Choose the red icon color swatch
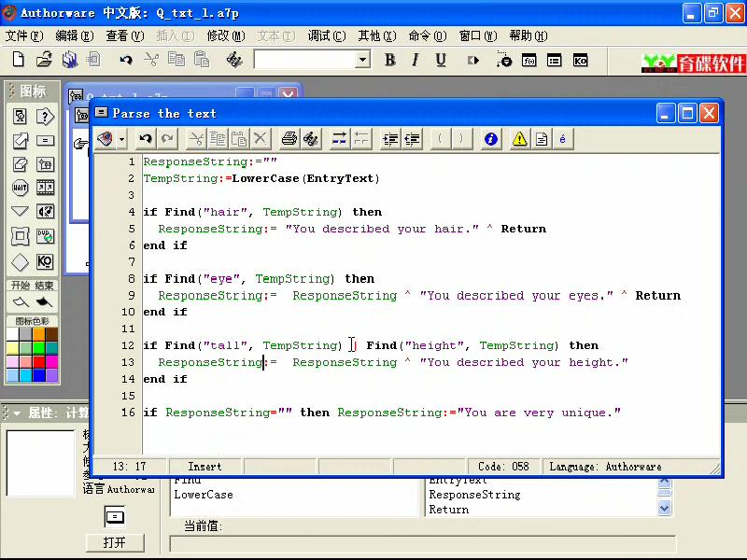Screen dimensions: 747x560 pyautogui.click(x=38, y=361)
